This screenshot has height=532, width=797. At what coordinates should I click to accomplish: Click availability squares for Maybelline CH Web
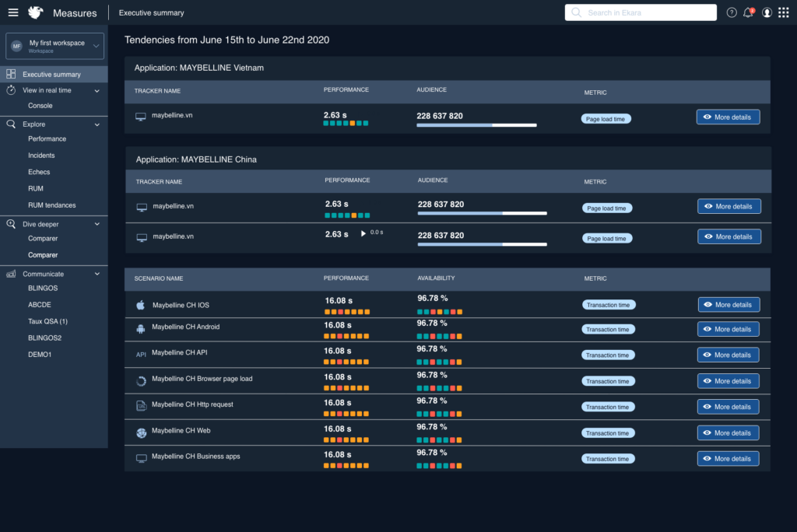(x=439, y=440)
